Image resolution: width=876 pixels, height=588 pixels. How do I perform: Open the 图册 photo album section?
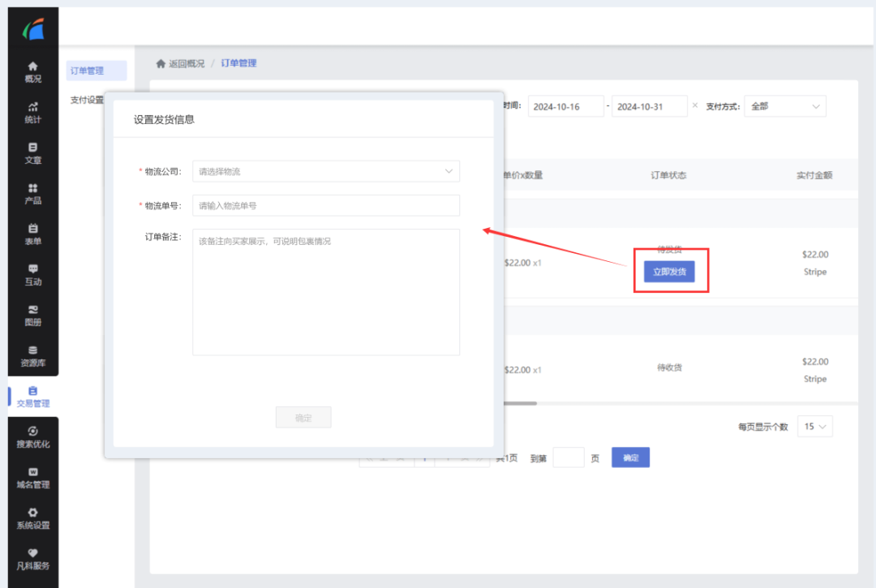(32, 315)
